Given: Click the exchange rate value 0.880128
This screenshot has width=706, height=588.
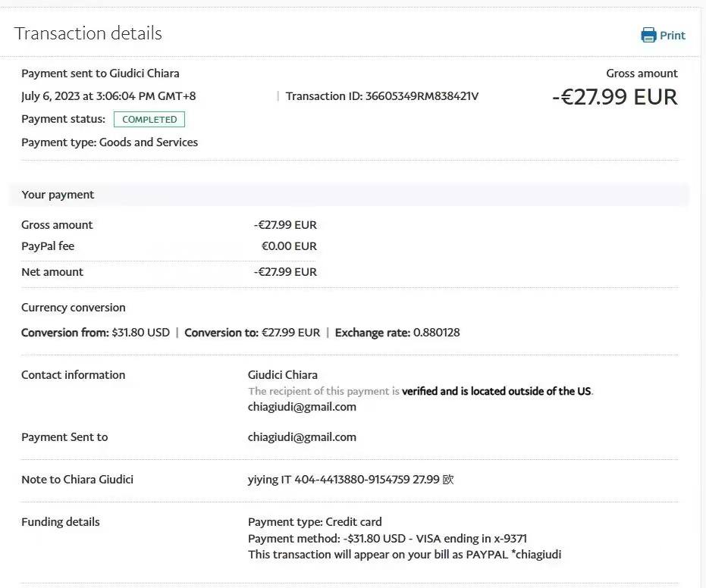Looking at the screenshot, I should pos(436,333).
